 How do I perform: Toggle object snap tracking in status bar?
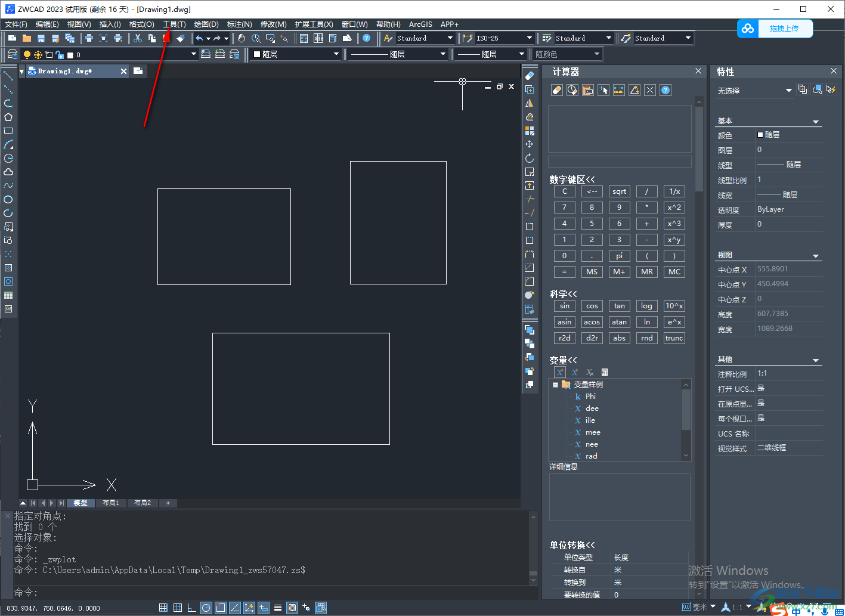[x=235, y=608]
